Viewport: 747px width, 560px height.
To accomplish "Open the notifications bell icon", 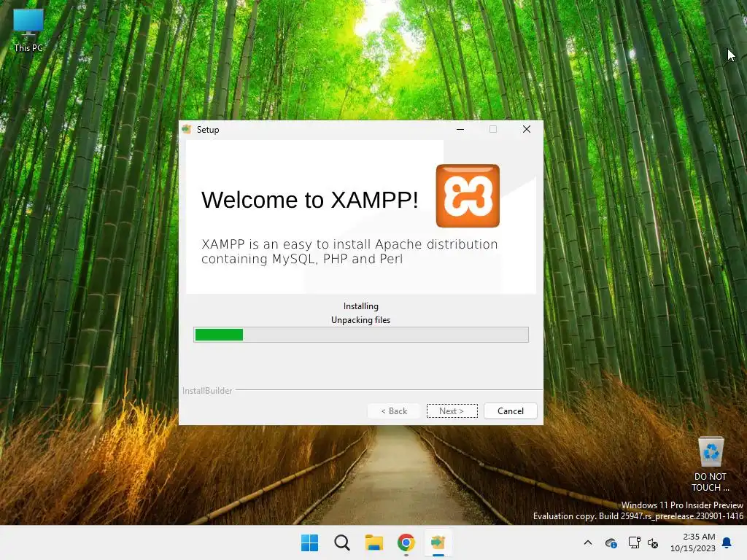I will (727, 542).
